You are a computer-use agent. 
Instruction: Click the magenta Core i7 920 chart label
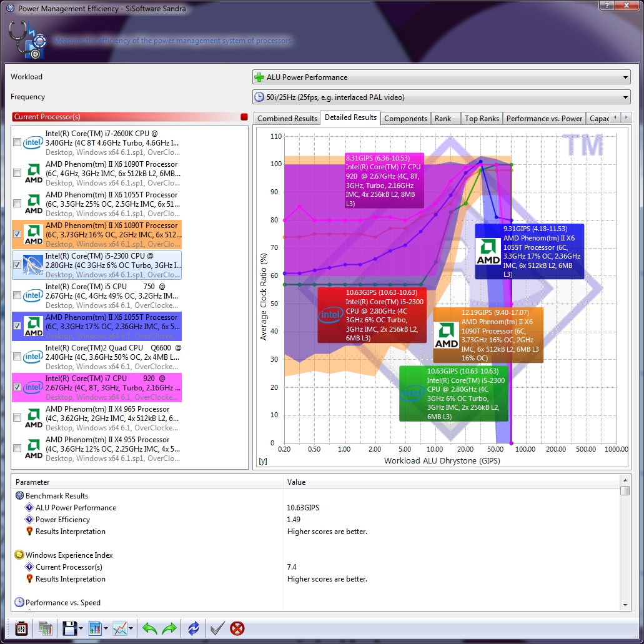coord(384,181)
